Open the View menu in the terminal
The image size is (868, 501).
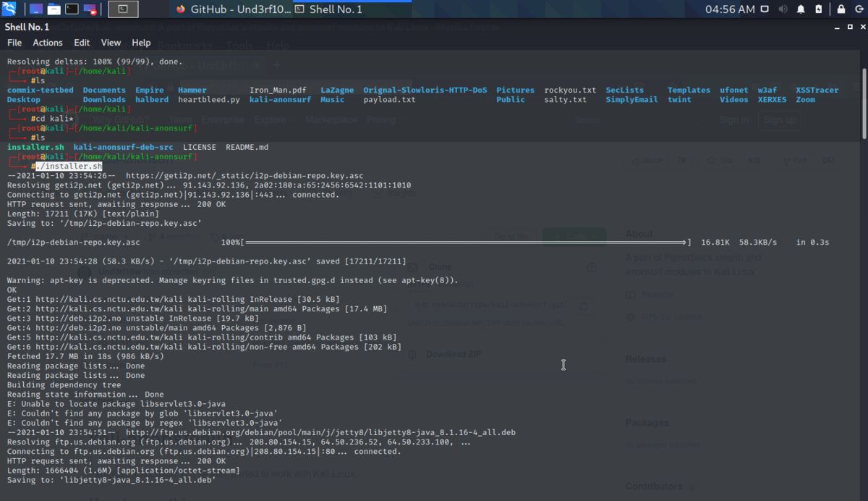pyautogui.click(x=111, y=43)
